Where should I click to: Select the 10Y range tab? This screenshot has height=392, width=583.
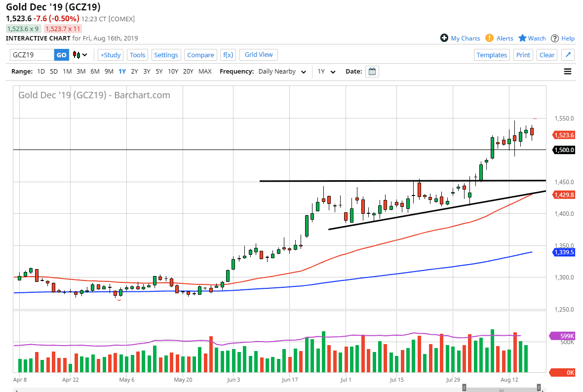[173, 71]
